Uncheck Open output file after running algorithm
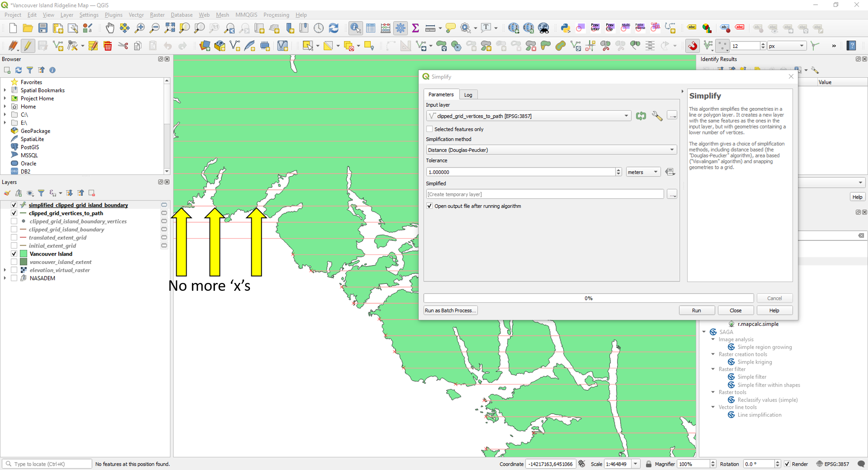The image size is (868, 470). (x=430, y=206)
